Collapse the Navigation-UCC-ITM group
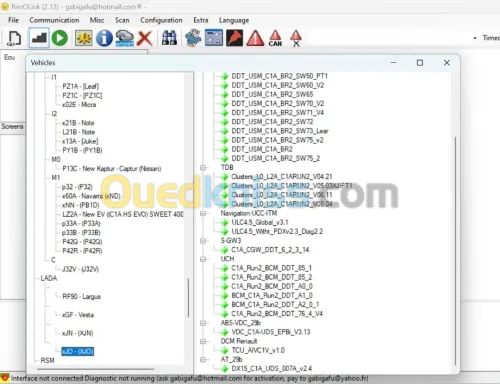Screen dimensions: 500x384 coord(203,213)
